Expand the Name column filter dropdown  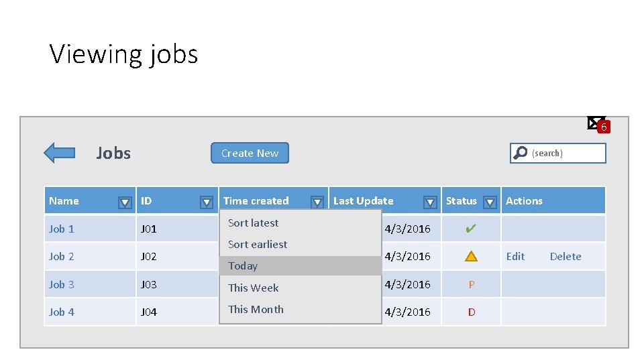125,202
